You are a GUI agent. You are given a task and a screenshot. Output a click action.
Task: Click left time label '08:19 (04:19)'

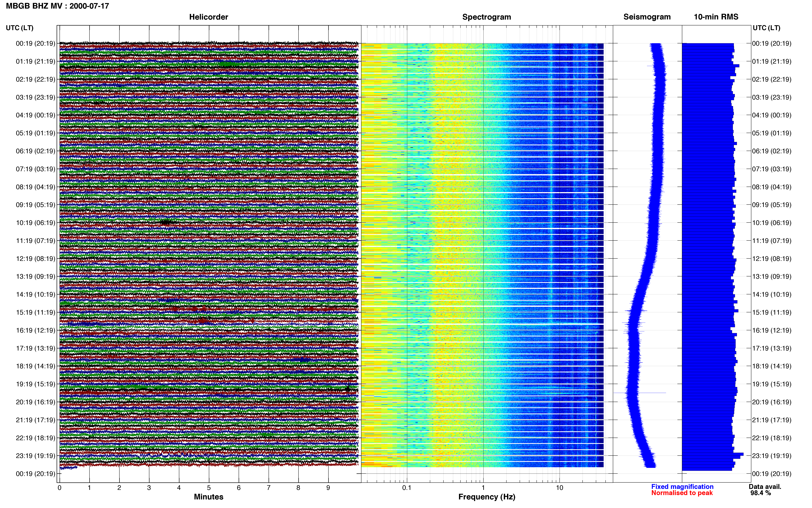click(x=35, y=187)
